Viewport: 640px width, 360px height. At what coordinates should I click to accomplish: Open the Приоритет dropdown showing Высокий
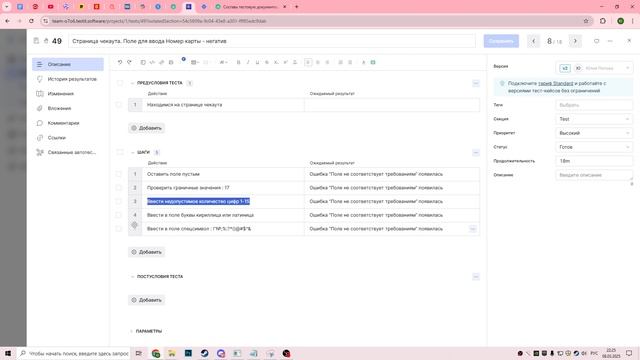click(x=594, y=133)
